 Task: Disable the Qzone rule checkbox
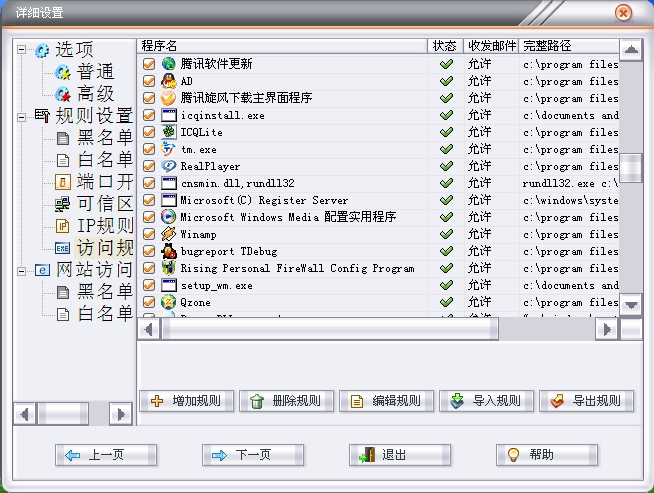pos(149,302)
